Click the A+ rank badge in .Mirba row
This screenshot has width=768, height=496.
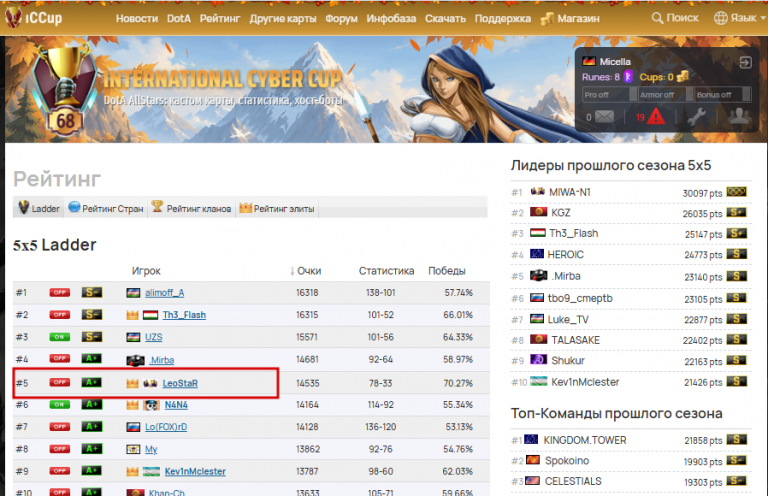coord(92,359)
